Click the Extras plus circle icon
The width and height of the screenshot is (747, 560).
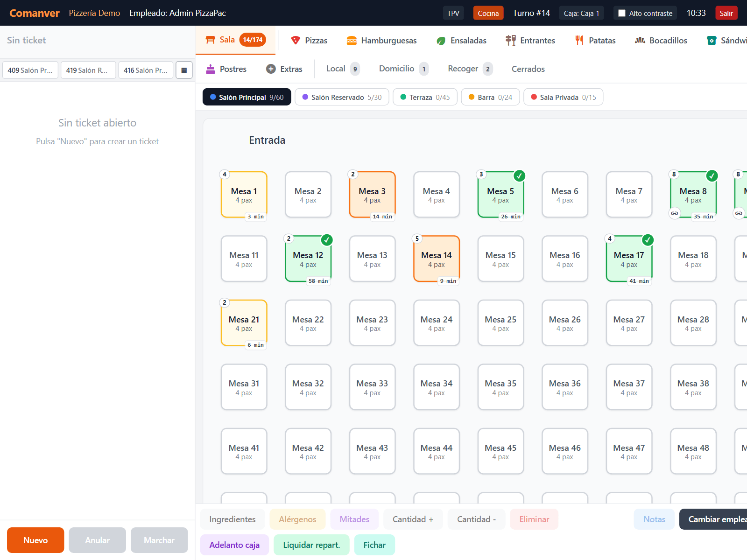coord(271,69)
